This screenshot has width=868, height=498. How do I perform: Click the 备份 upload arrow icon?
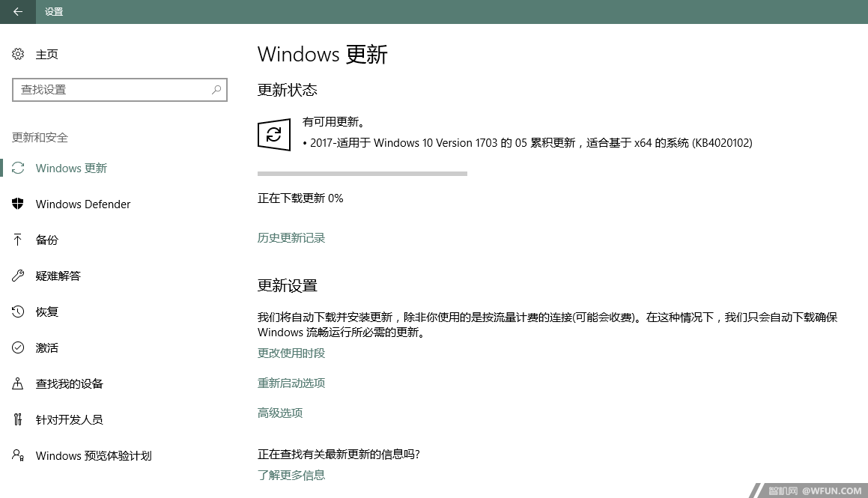[x=18, y=240]
